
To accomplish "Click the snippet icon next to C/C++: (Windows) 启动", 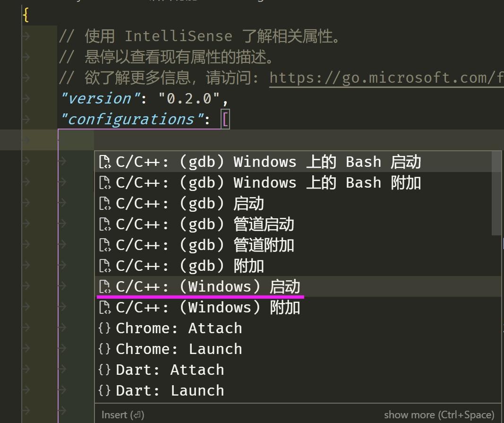I will [105, 286].
